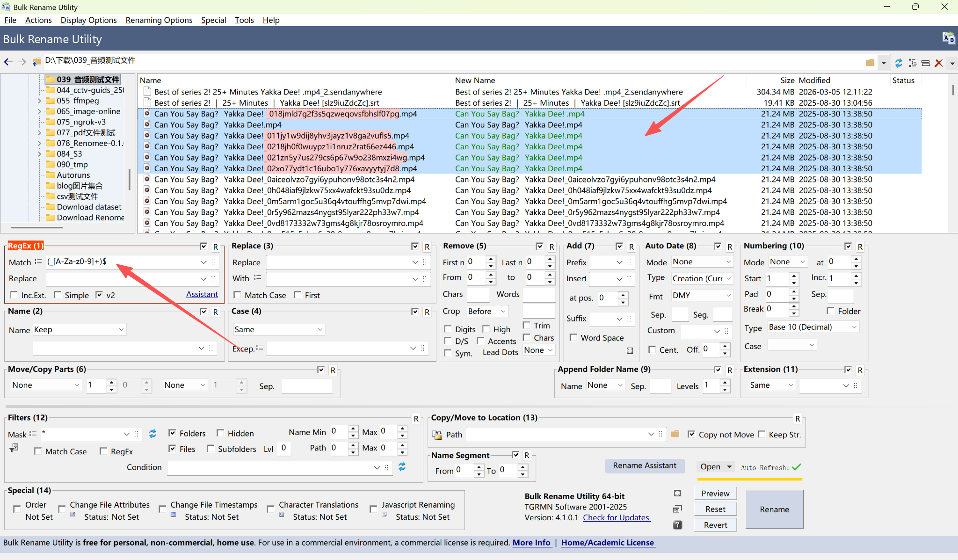
Task: Open the Actions menu
Action: 38,20
